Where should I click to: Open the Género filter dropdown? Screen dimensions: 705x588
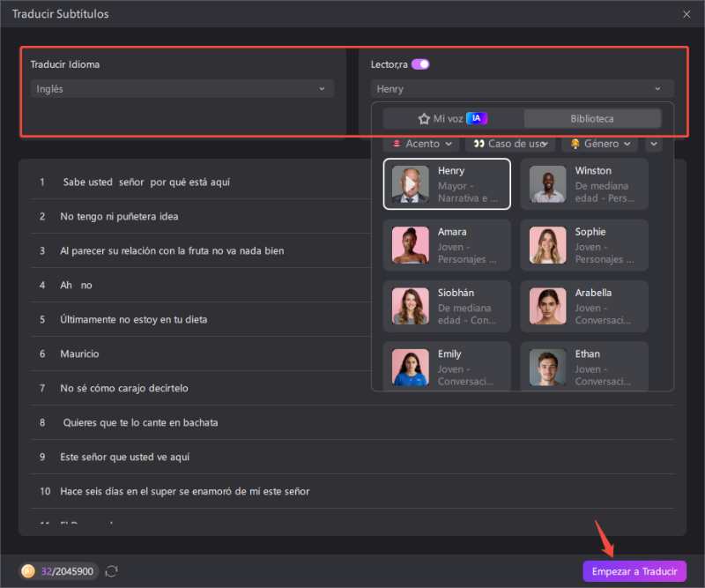pos(602,144)
